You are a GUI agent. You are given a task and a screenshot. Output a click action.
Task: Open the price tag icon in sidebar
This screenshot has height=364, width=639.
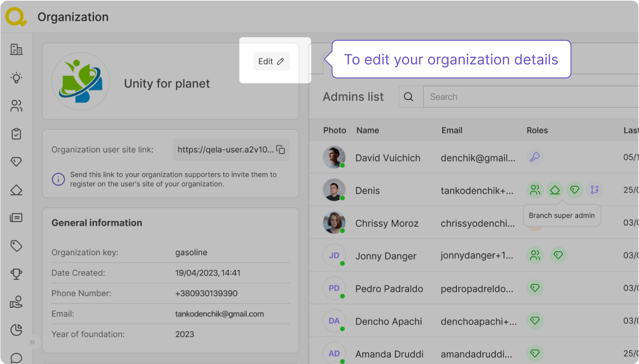pos(17,246)
